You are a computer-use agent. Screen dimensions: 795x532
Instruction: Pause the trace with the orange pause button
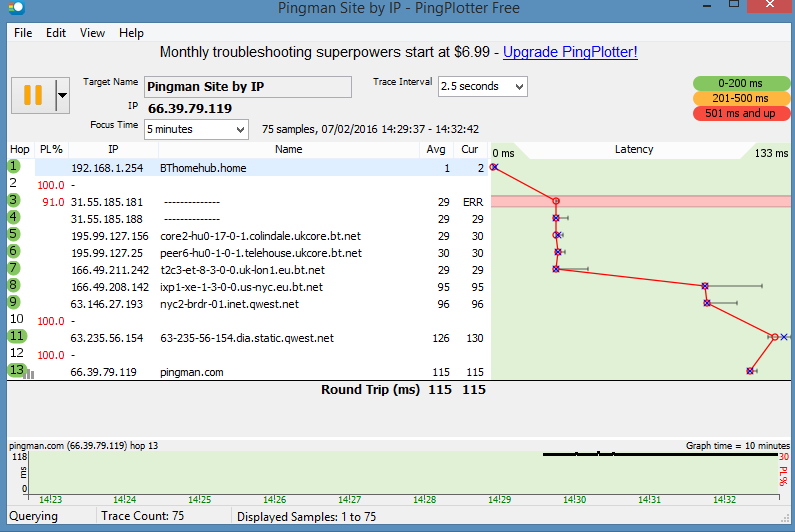[x=33, y=95]
